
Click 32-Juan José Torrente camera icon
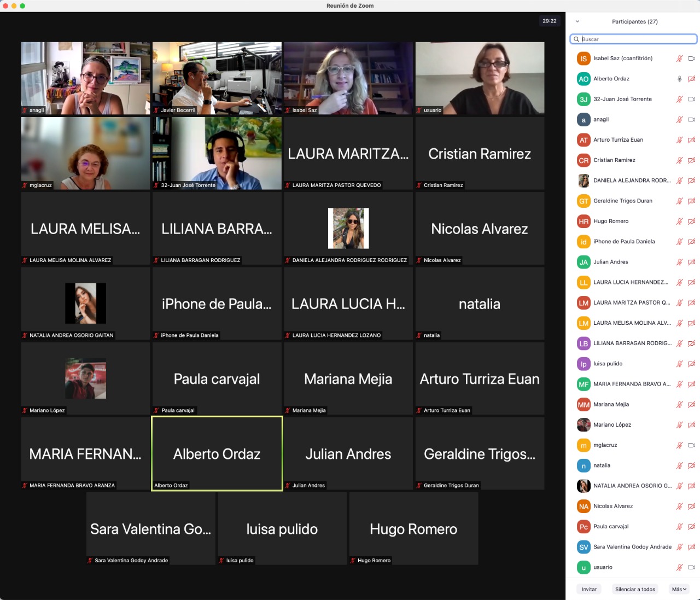691,99
